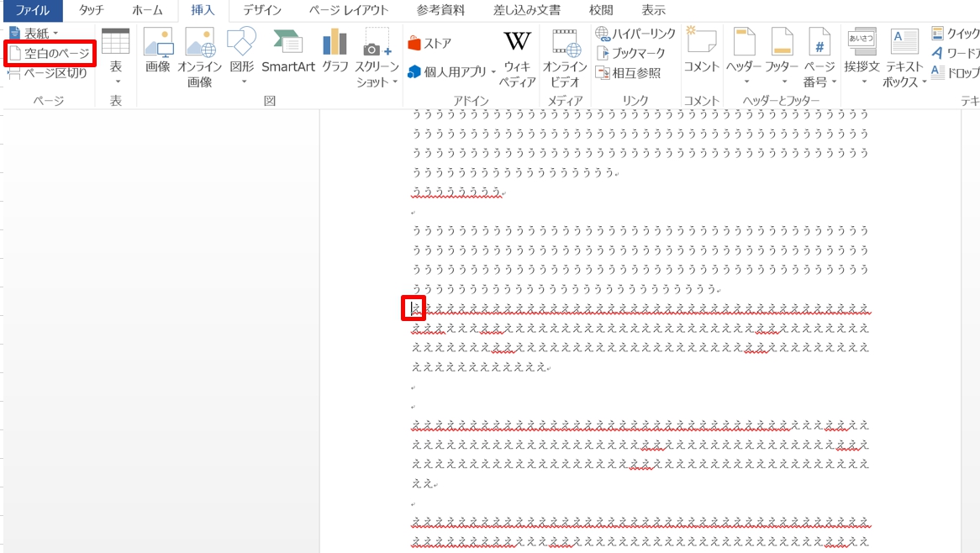Switch to the ホーム tab
This screenshot has height=553, width=980.
147,10
